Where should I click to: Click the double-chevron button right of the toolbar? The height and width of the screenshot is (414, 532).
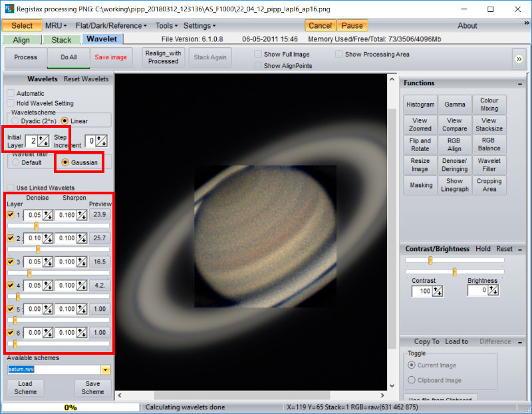coord(519,59)
